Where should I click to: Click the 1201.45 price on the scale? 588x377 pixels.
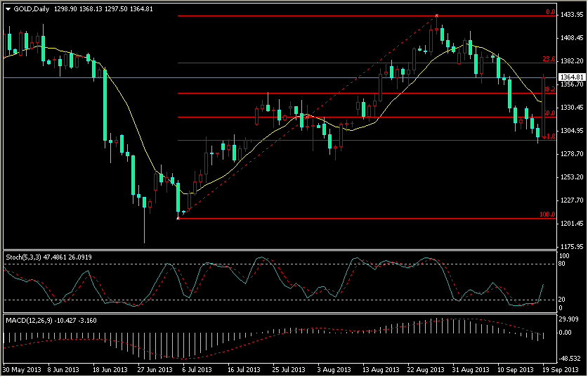(573, 224)
